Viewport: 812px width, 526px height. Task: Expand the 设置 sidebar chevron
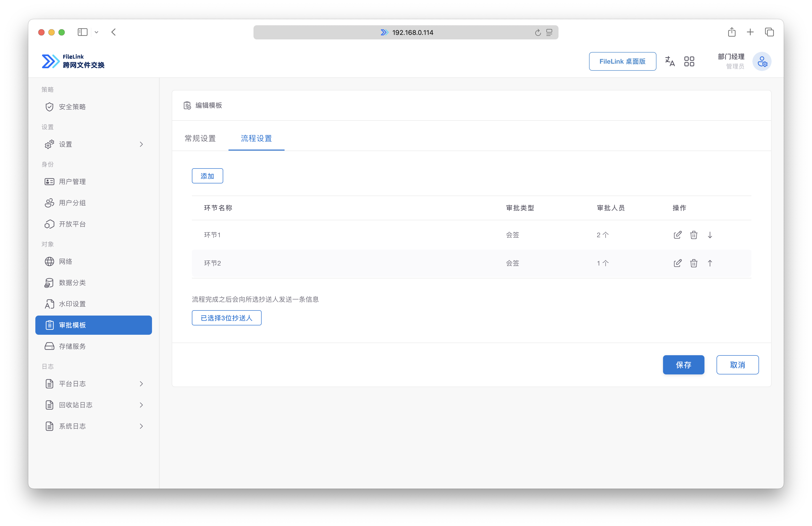click(x=141, y=145)
